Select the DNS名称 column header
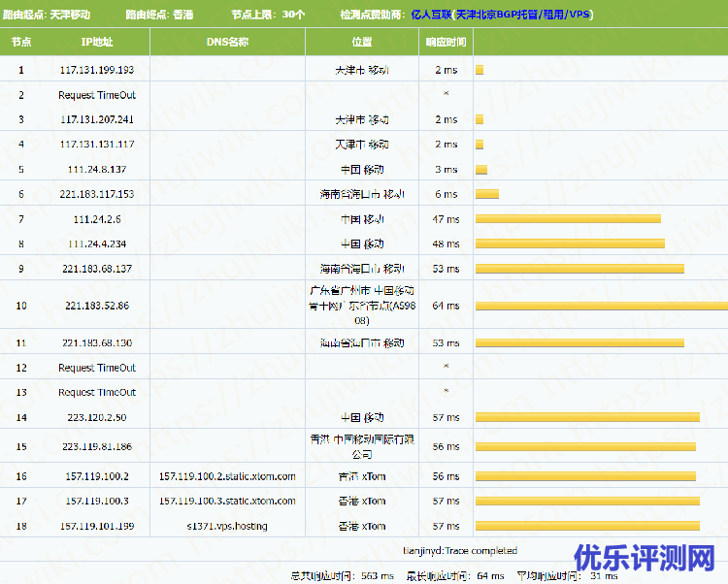The height and width of the screenshot is (584, 728). pos(227,43)
